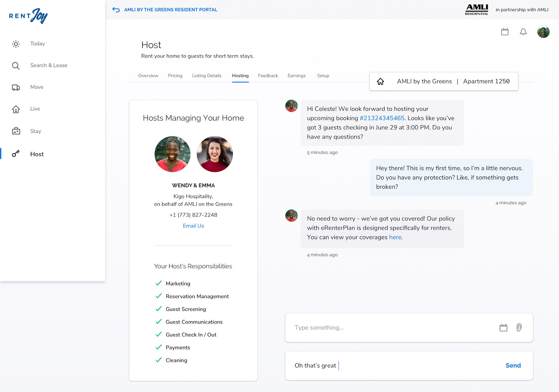Switch to the Earnings tab
Viewport: 559px width, 392px height.
(296, 76)
